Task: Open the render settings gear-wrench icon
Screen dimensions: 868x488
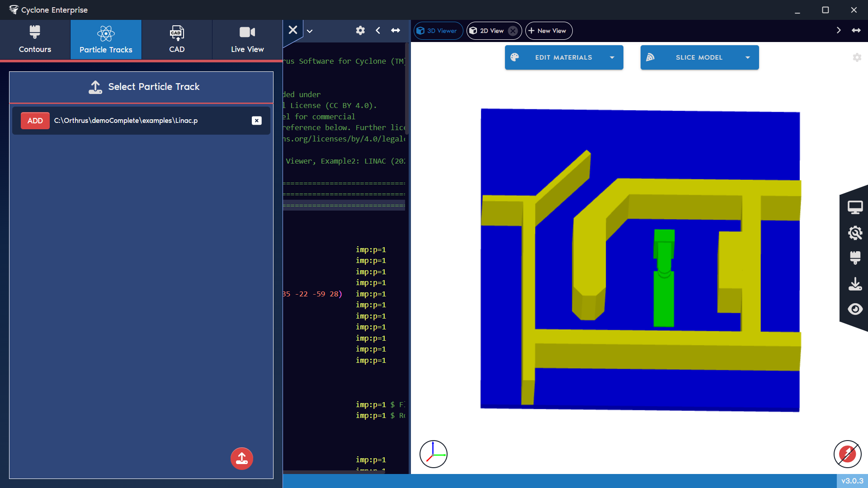Action: [x=856, y=233]
